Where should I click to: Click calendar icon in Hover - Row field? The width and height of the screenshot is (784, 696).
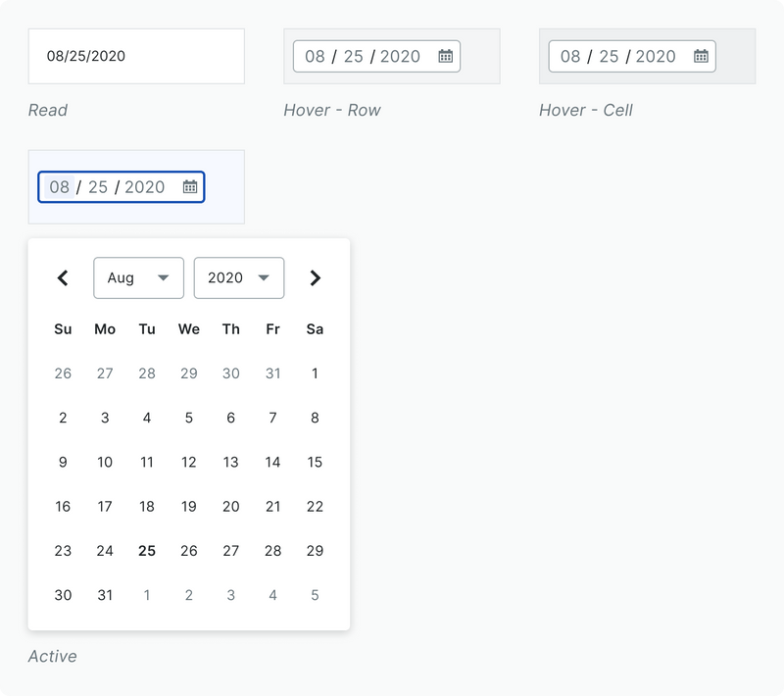click(x=445, y=56)
